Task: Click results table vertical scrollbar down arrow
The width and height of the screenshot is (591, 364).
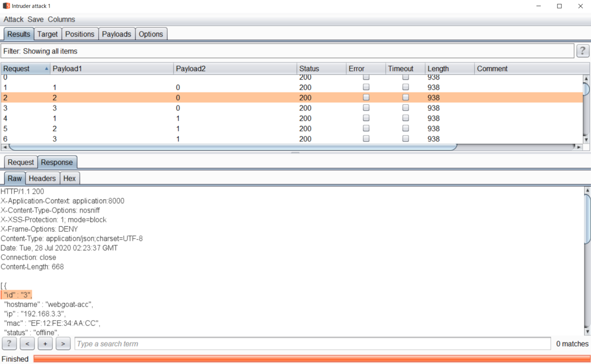Action: pos(586,140)
